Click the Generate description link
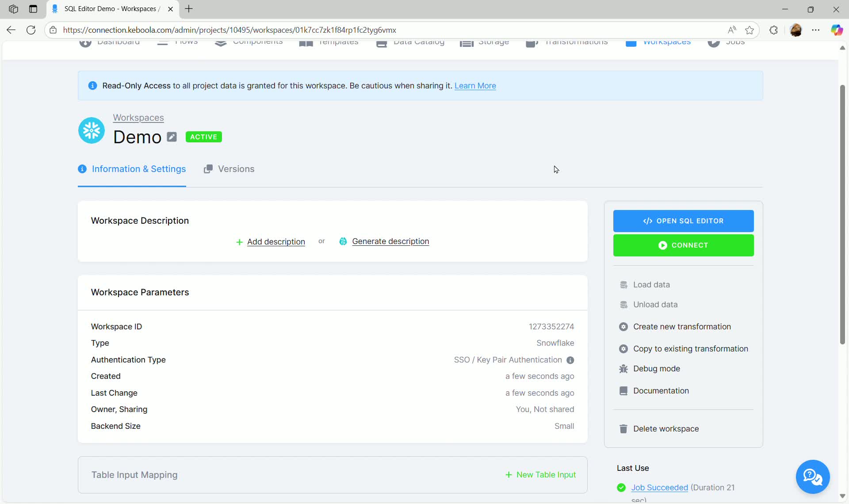Screen dimensions: 849x504 coord(390,241)
